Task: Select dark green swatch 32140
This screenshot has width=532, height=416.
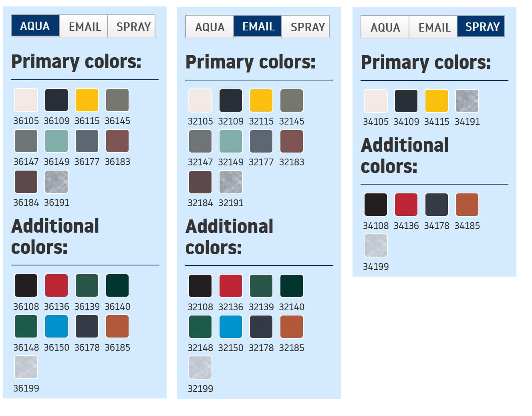Action: [292, 286]
